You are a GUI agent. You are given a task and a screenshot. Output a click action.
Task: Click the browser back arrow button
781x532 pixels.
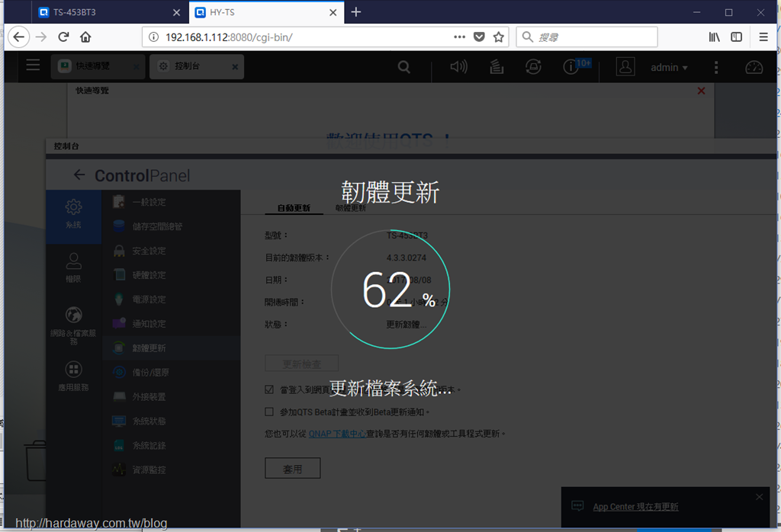tap(19, 37)
